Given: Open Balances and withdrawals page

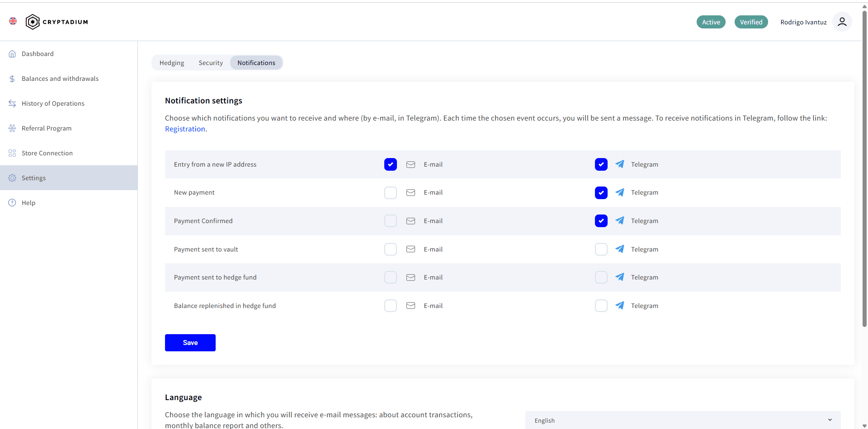Looking at the screenshot, I should [69, 79].
